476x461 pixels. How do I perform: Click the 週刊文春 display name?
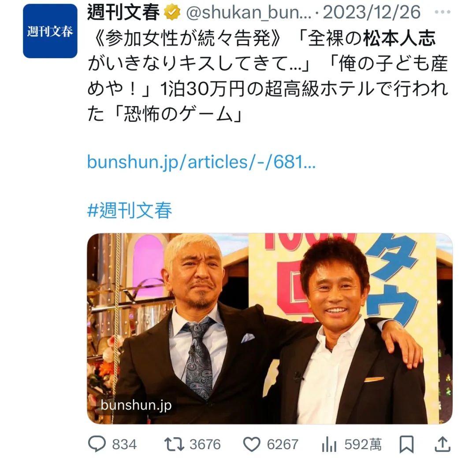[123, 12]
